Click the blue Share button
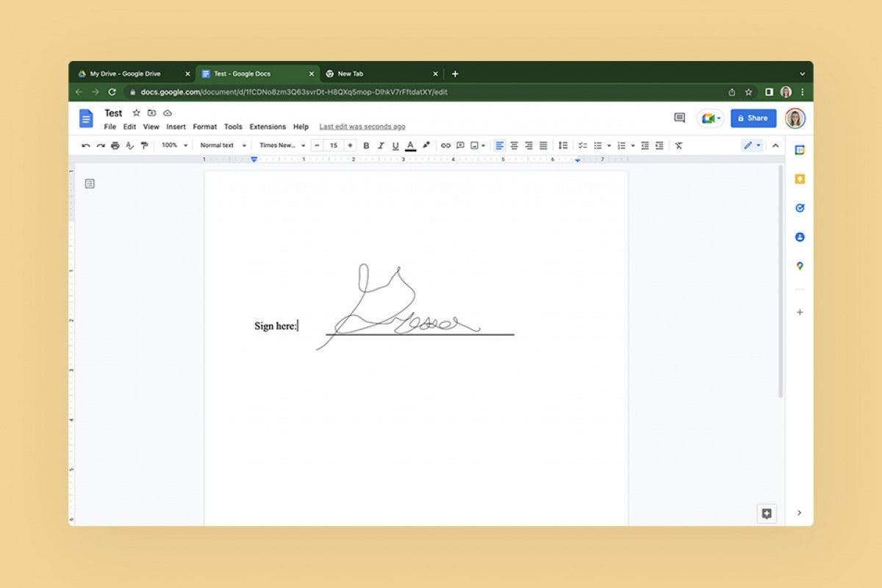The width and height of the screenshot is (882, 588). click(753, 118)
